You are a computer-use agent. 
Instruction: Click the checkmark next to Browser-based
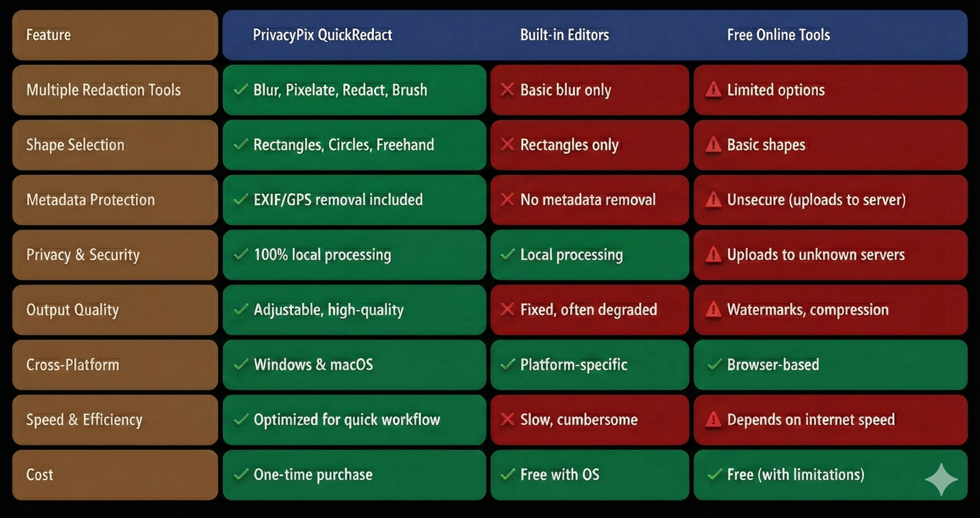tap(714, 365)
